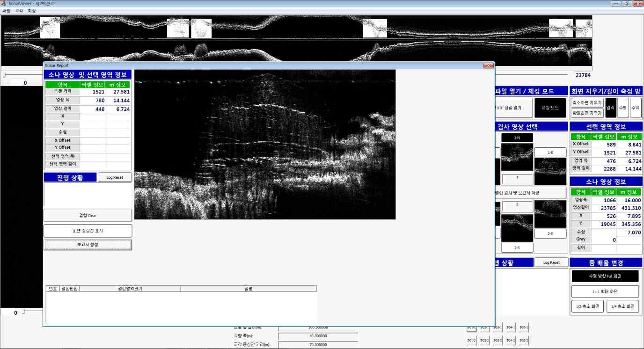Click the P02-2 pier button
This screenshot has width=644, height=349.
pos(485,341)
